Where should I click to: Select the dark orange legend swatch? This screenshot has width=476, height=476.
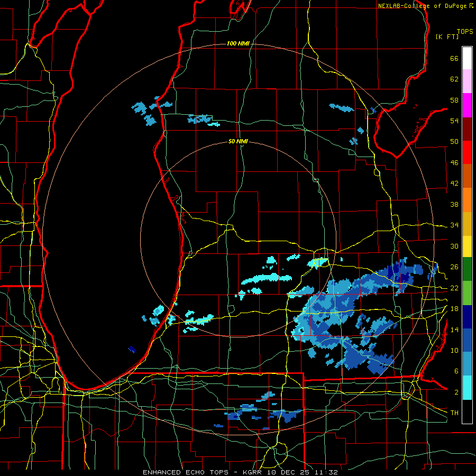[x=467, y=176]
